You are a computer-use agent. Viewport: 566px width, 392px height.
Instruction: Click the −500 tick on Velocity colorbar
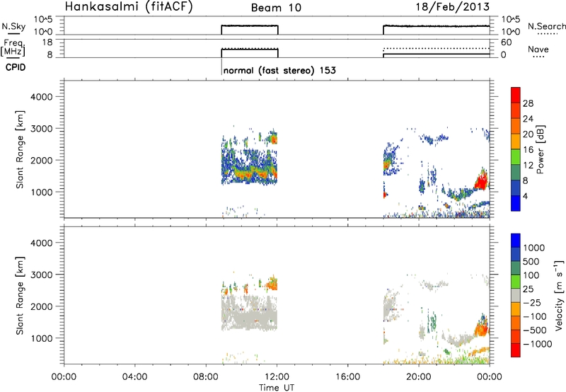(x=534, y=330)
